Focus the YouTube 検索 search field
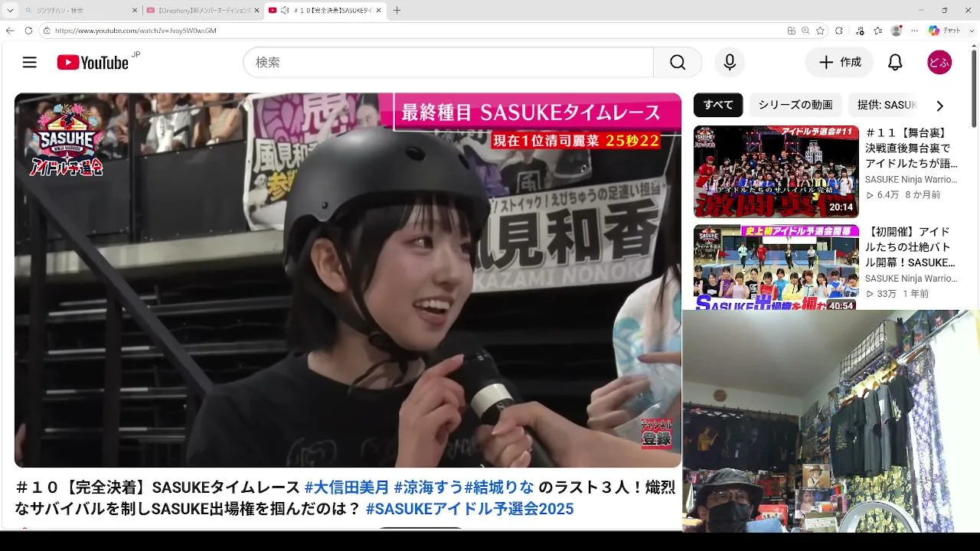 coord(449,63)
